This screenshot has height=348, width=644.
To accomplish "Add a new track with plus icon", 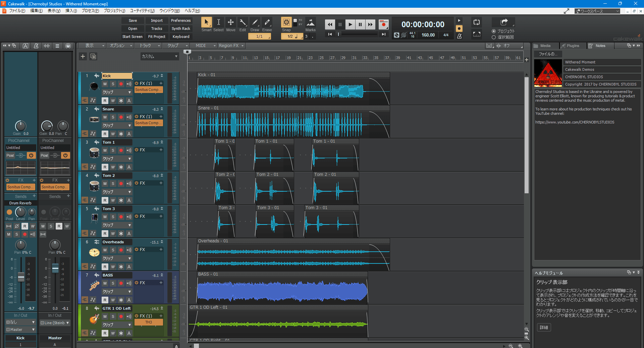I will click(83, 56).
